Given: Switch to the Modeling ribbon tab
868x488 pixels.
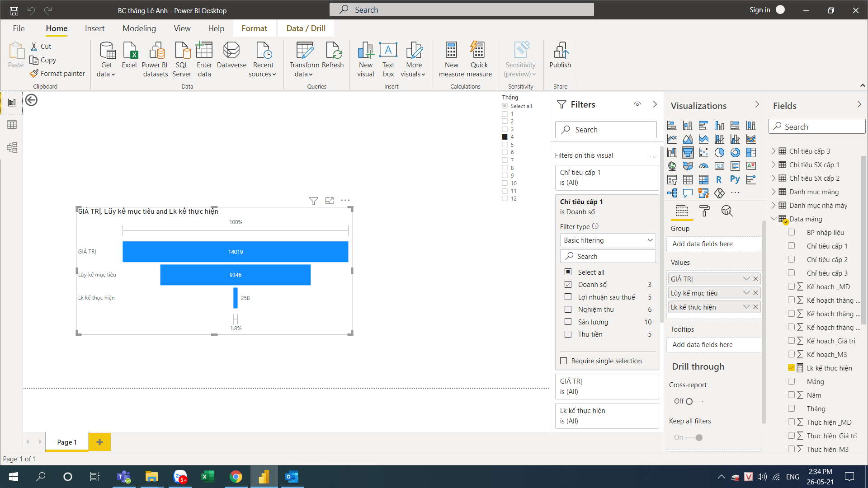Looking at the screenshot, I should click(139, 28).
